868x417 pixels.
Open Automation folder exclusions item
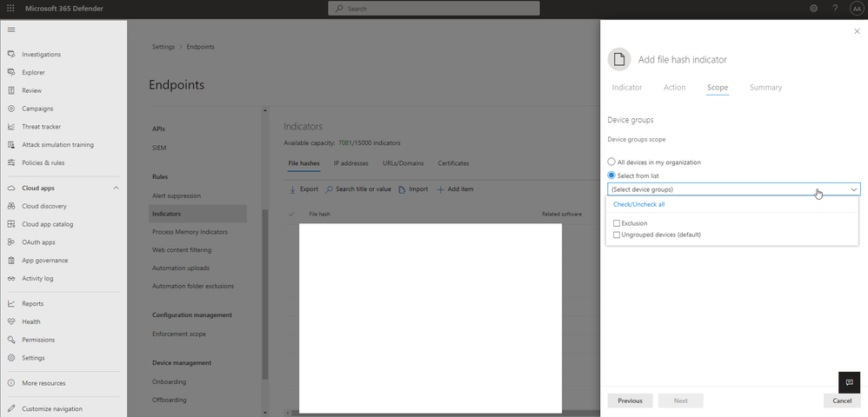point(193,286)
